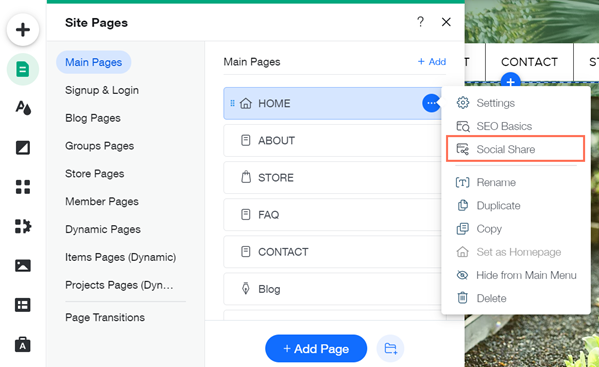This screenshot has width=599, height=367.
Task: Open the Site Design icon with droplet
Action: [23, 108]
